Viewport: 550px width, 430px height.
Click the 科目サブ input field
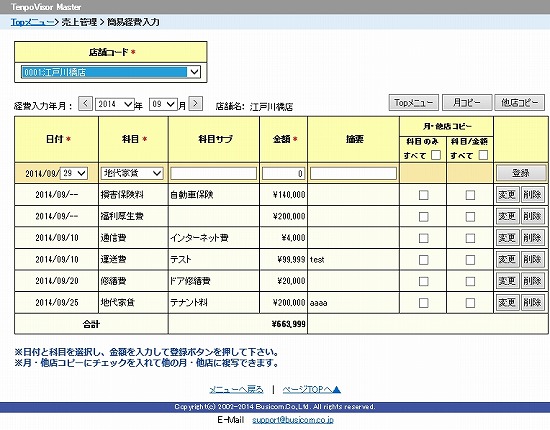(x=214, y=173)
